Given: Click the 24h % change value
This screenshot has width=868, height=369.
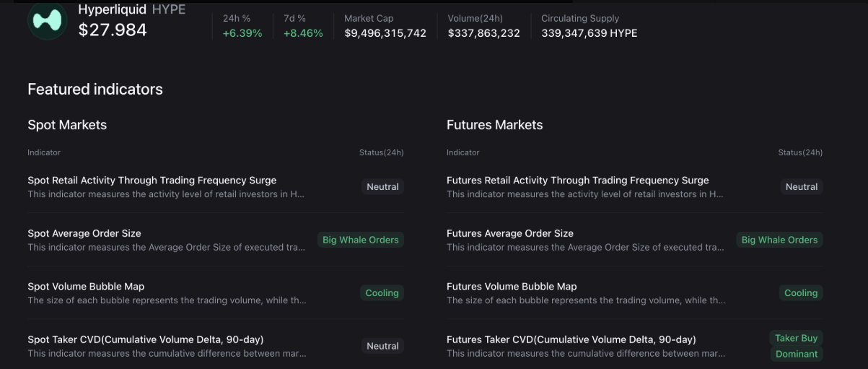Looking at the screenshot, I should 242,33.
